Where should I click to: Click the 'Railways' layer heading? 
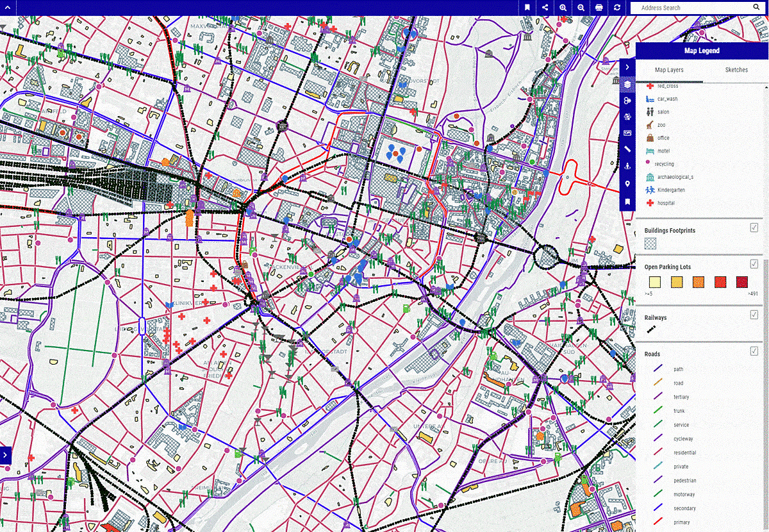(x=656, y=317)
